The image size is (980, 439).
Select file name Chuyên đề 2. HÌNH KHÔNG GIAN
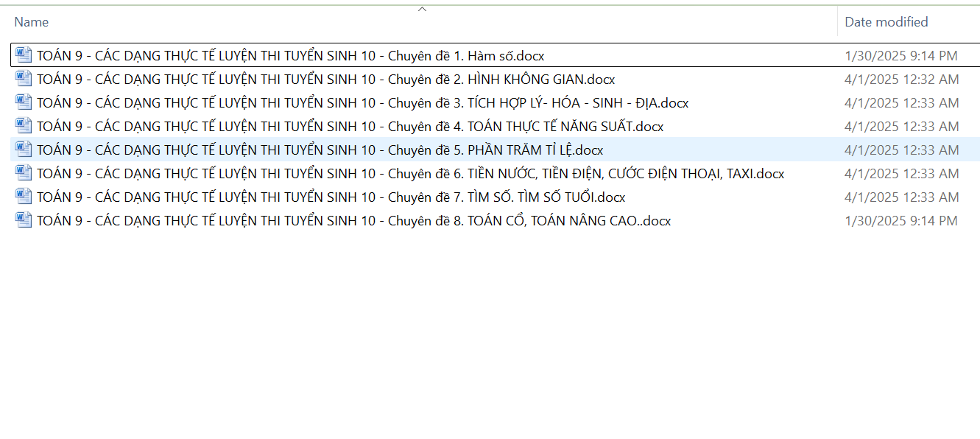point(325,80)
